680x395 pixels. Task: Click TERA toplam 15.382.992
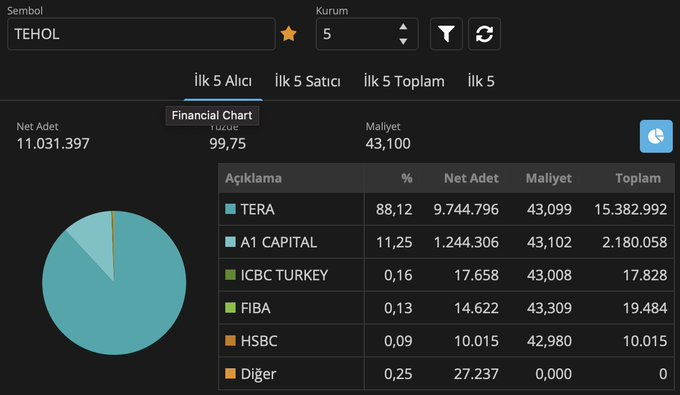[631, 209]
